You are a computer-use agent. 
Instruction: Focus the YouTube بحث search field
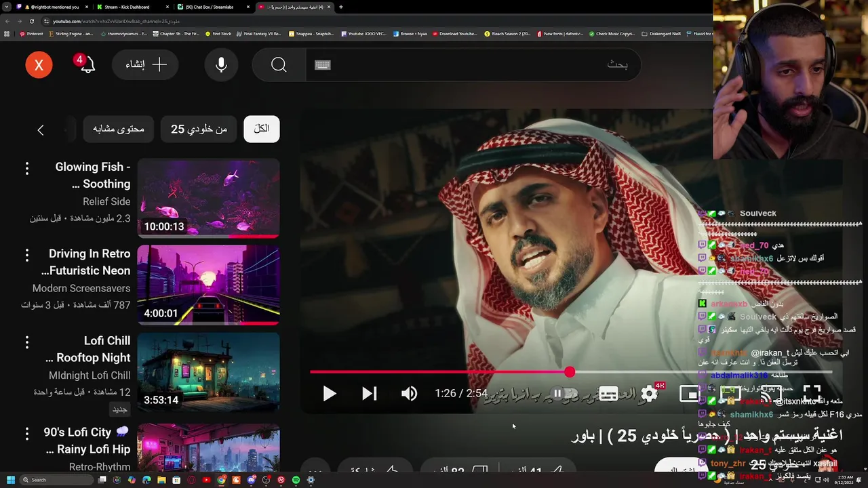[475, 65]
